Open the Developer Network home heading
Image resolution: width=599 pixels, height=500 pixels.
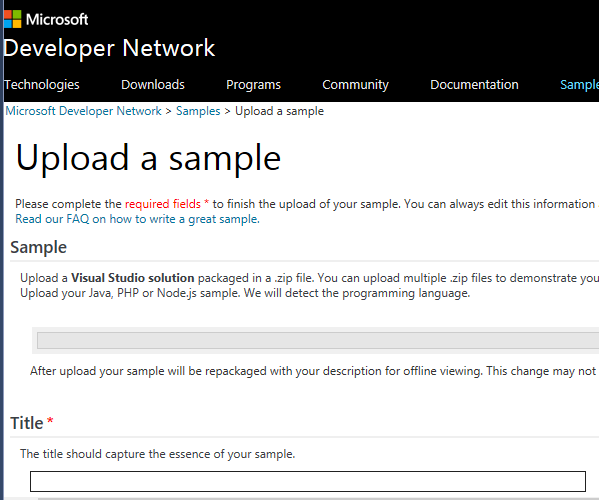pos(109,48)
